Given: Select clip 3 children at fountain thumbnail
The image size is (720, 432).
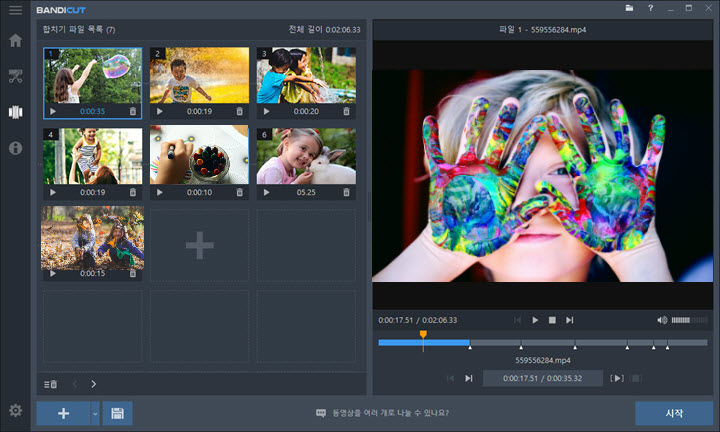Looking at the screenshot, I should click(x=306, y=75).
